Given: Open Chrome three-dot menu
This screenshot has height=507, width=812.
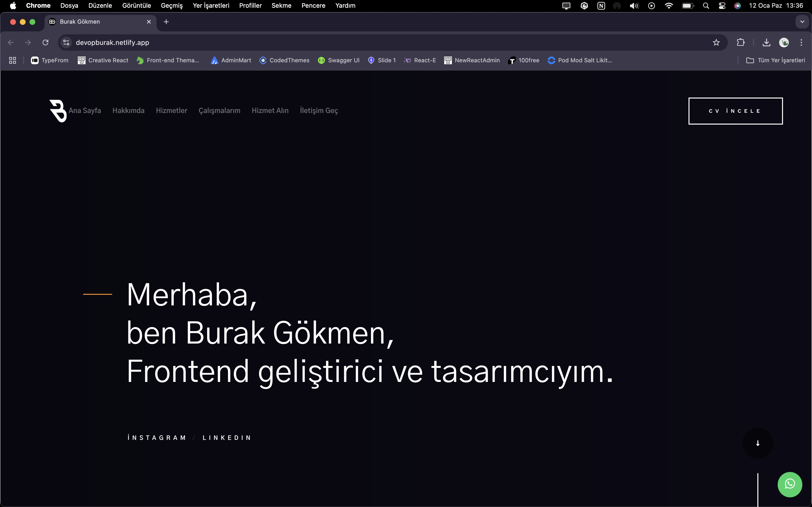Looking at the screenshot, I should (801, 42).
